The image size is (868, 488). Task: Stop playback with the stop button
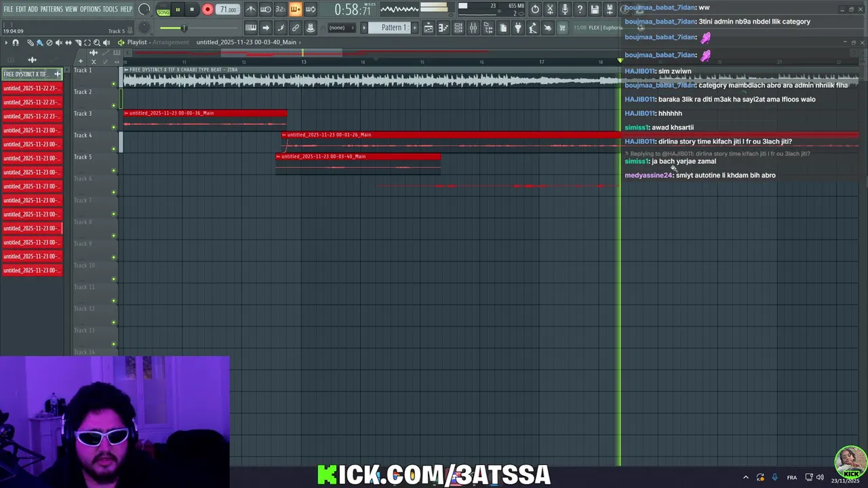pos(192,9)
